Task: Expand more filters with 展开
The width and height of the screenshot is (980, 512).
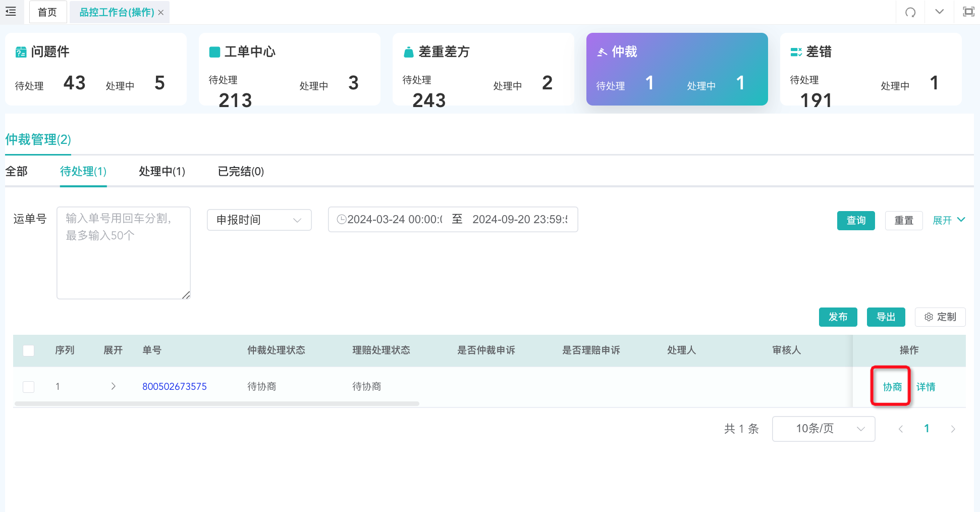Action: point(949,220)
